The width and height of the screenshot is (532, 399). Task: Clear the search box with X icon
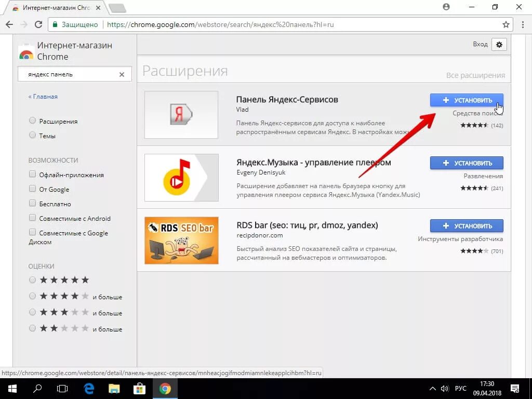point(122,74)
